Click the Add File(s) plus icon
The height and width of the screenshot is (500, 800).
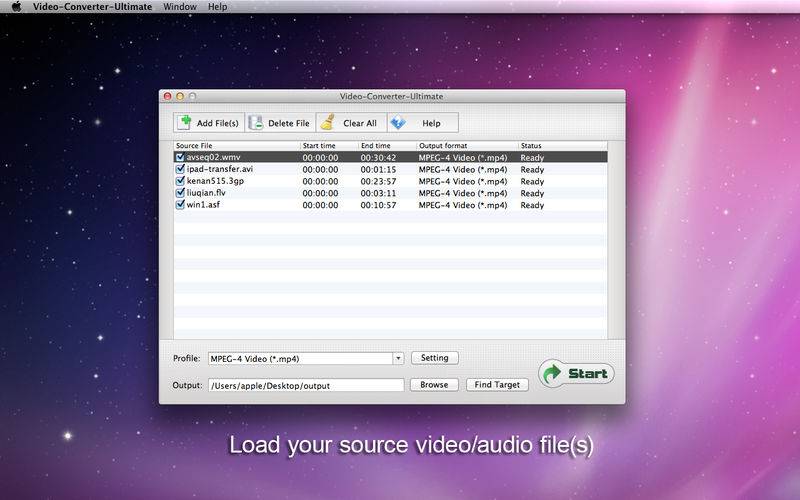pyautogui.click(x=185, y=123)
